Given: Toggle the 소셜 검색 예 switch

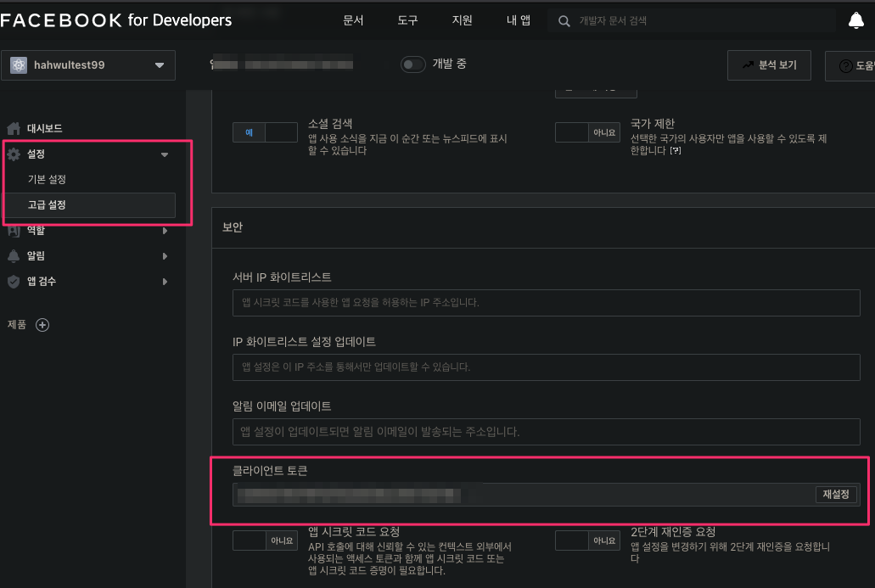Looking at the screenshot, I should 265,132.
